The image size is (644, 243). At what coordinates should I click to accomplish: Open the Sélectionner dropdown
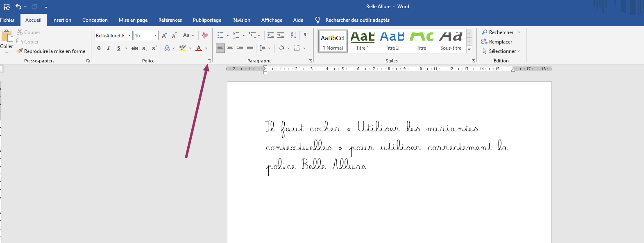(x=501, y=51)
